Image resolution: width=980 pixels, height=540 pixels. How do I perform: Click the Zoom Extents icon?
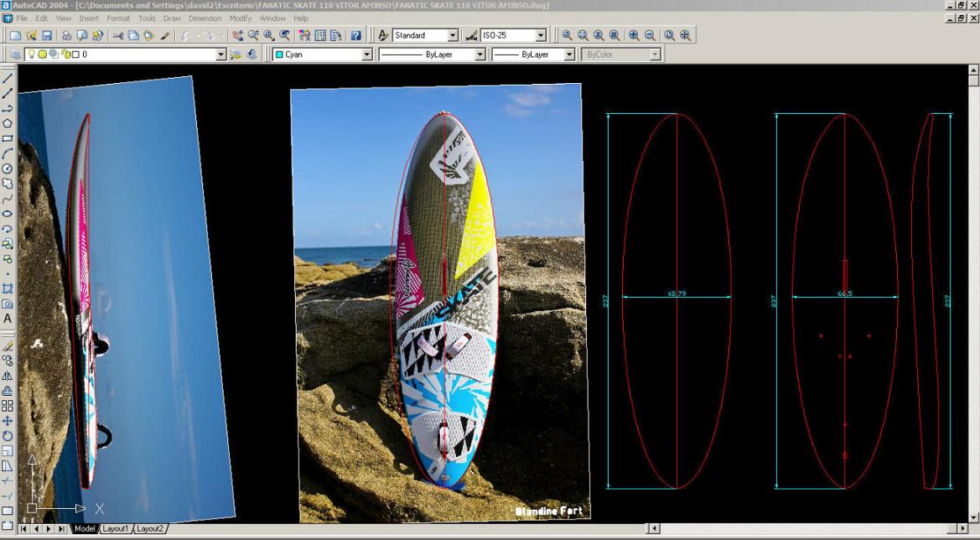coord(686,35)
